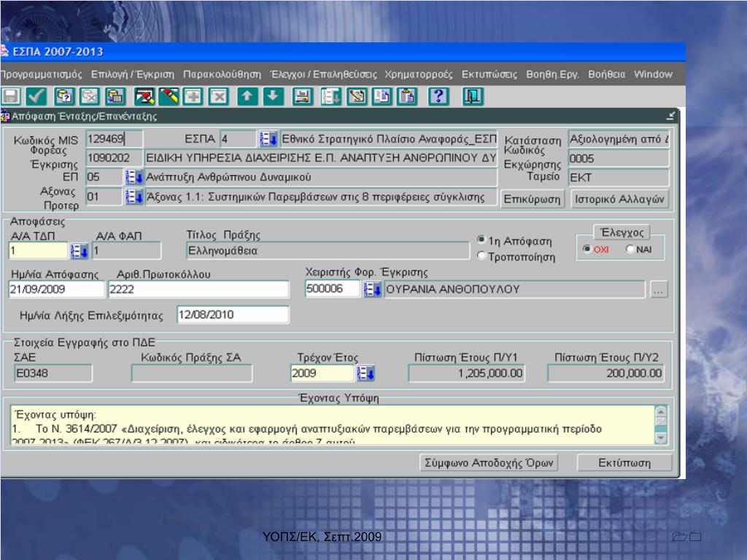
Task: Click the list of values toolbar icon
Action: coord(330,97)
